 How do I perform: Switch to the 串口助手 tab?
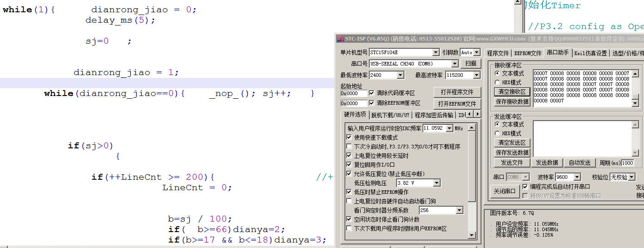[558, 53]
